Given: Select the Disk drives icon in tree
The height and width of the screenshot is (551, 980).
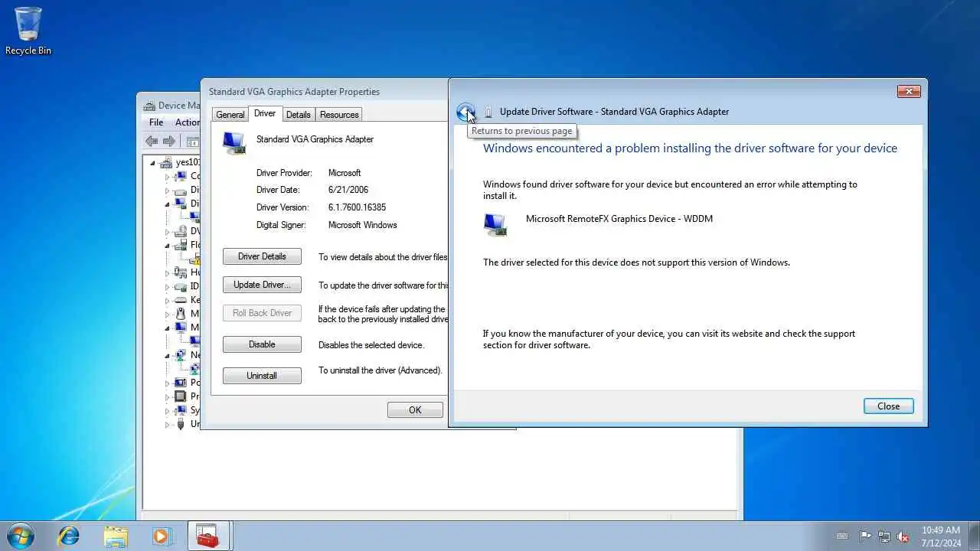Looking at the screenshot, I should click(x=180, y=190).
